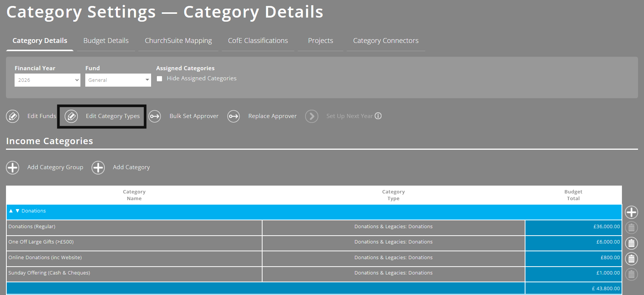Click the Donations group header name
Screen dimensions: 644x295
tap(34, 211)
